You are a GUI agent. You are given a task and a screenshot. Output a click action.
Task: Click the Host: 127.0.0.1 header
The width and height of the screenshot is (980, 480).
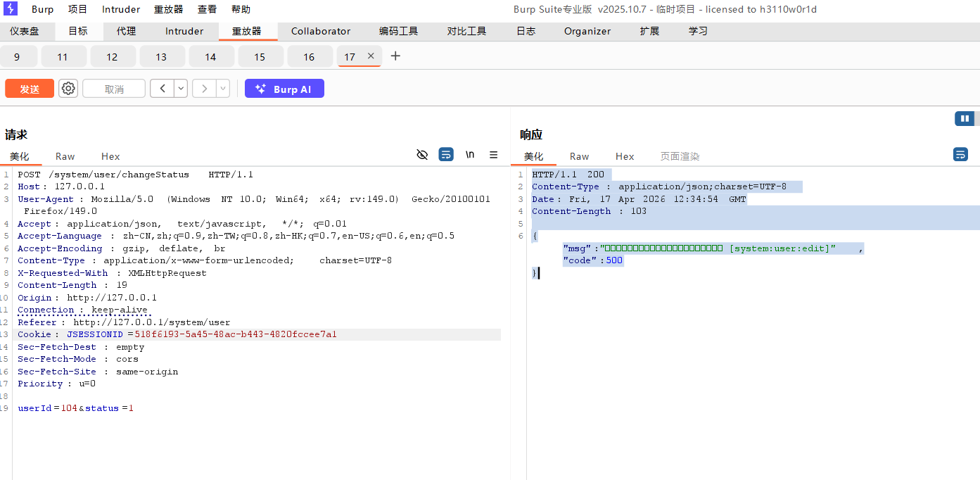click(61, 187)
